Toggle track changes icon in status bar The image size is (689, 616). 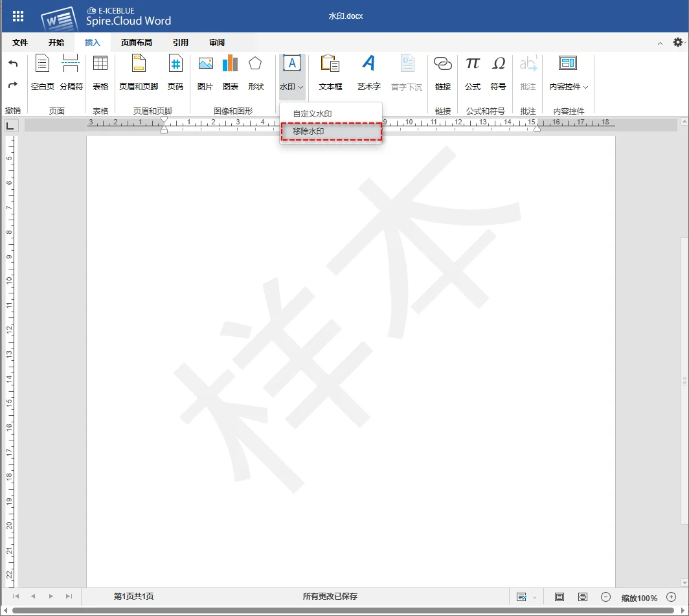click(521, 597)
